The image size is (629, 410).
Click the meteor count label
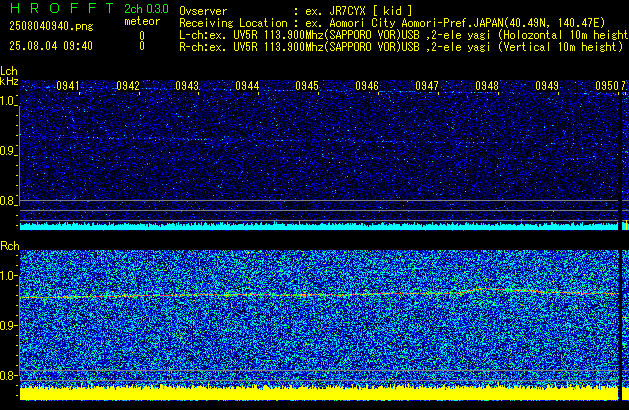142,21
